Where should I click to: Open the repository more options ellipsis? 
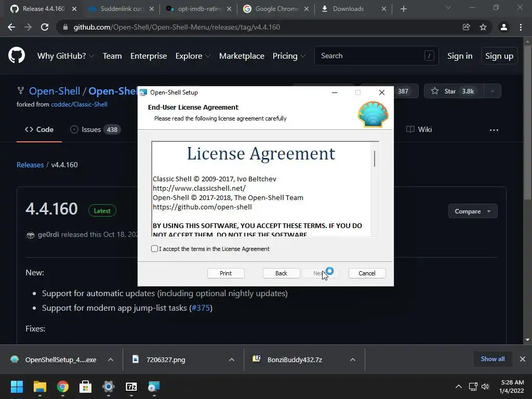(x=494, y=130)
